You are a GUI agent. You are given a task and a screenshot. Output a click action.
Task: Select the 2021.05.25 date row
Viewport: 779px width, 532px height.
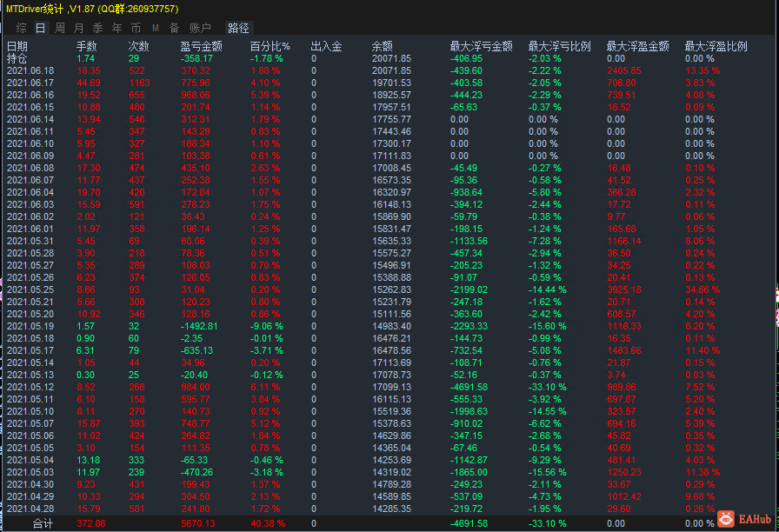[30, 290]
